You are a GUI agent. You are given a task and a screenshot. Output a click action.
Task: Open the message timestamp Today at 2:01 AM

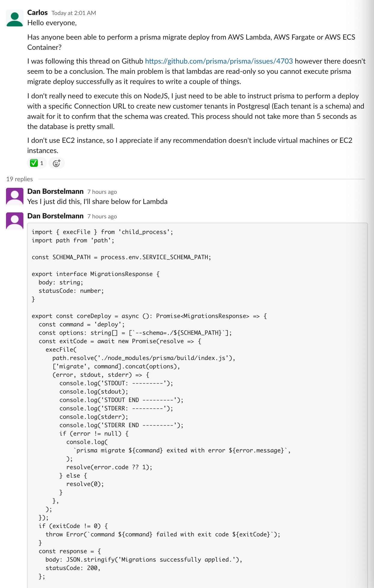73,13
